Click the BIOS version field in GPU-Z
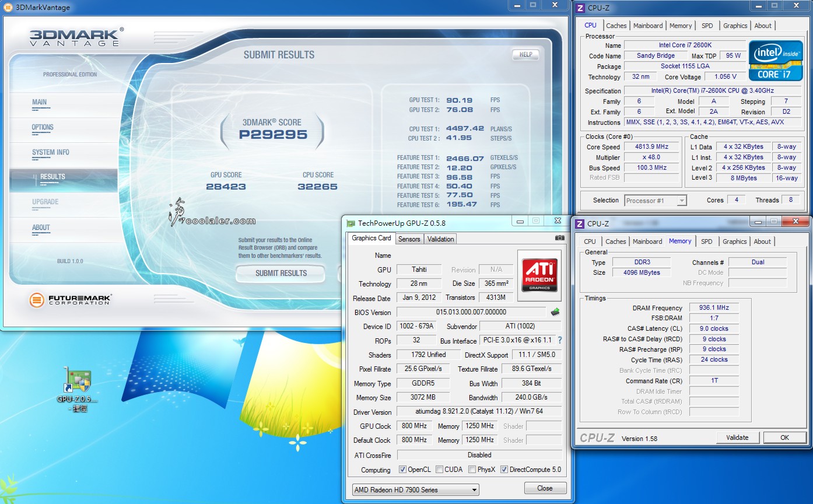This screenshot has height=504, width=813. tap(471, 312)
